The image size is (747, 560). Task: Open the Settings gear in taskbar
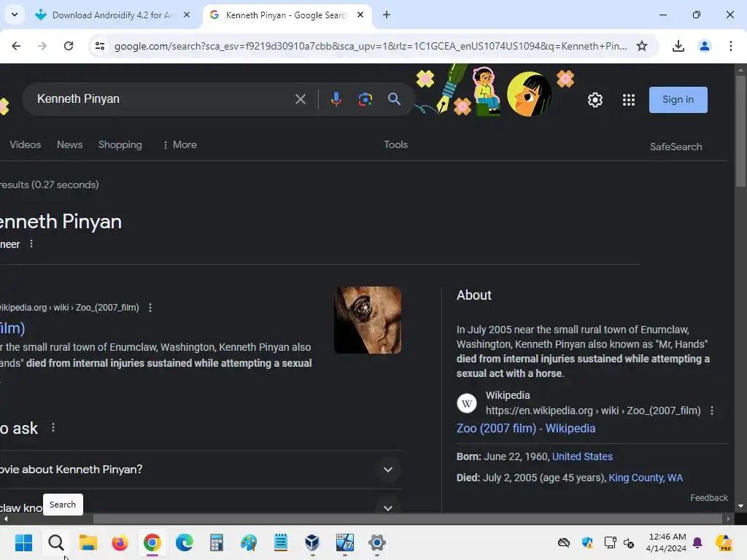point(377,542)
